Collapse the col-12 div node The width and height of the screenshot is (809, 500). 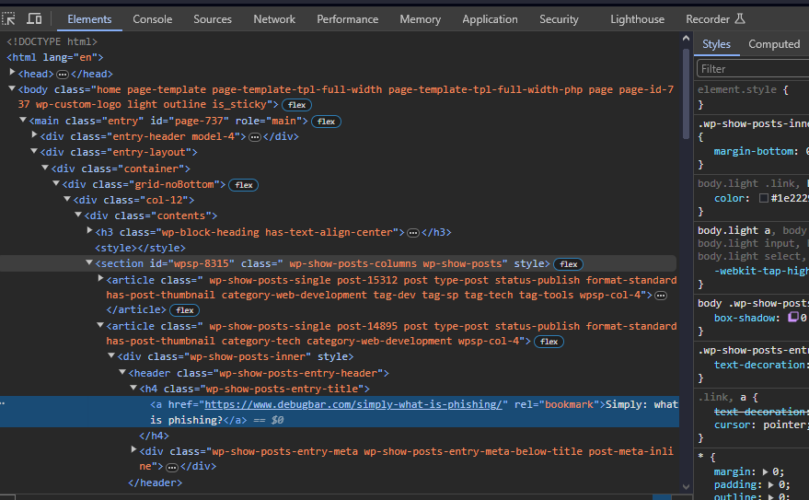point(67,199)
